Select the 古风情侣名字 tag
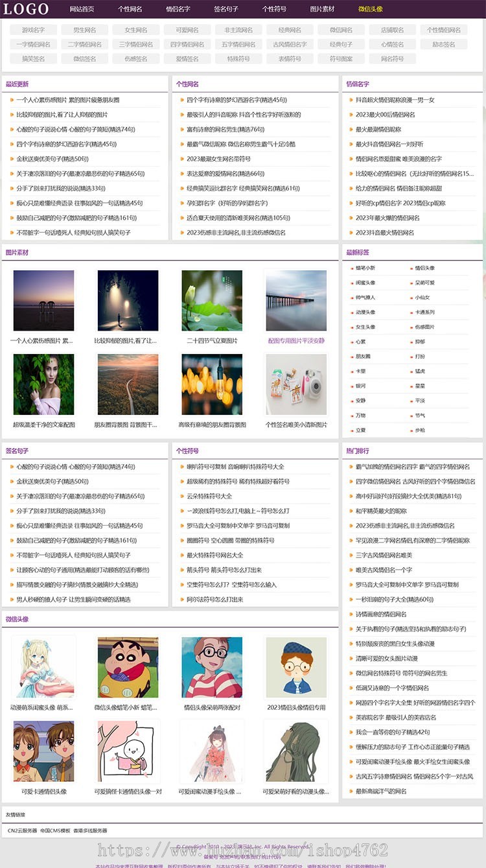Image resolution: width=486 pixels, height=868 pixels. (x=290, y=44)
